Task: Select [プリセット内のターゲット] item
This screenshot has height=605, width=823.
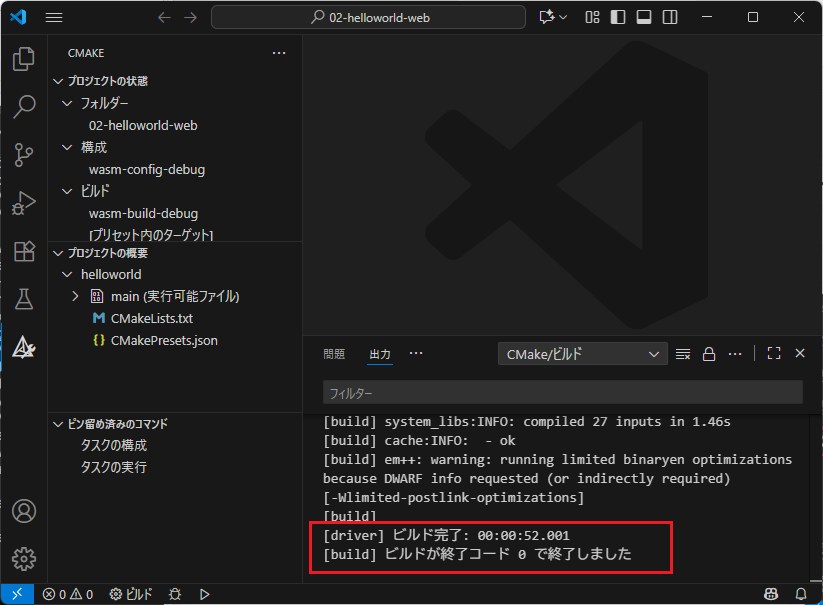Action: (151, 235)
